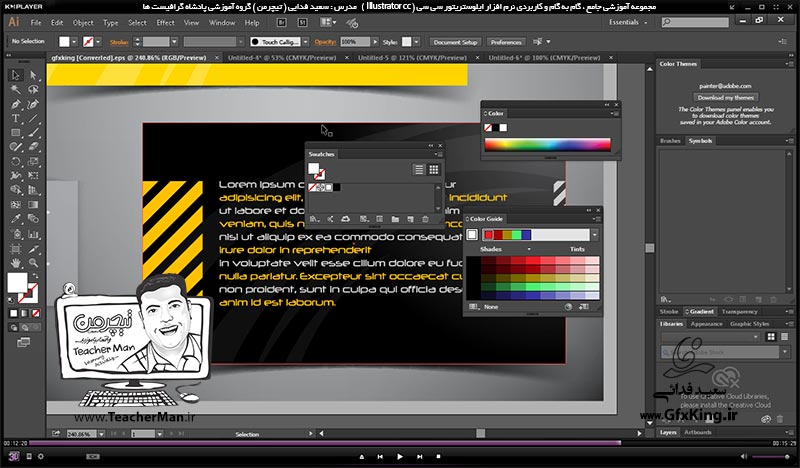Click Download my themes button

click(726, 97)
